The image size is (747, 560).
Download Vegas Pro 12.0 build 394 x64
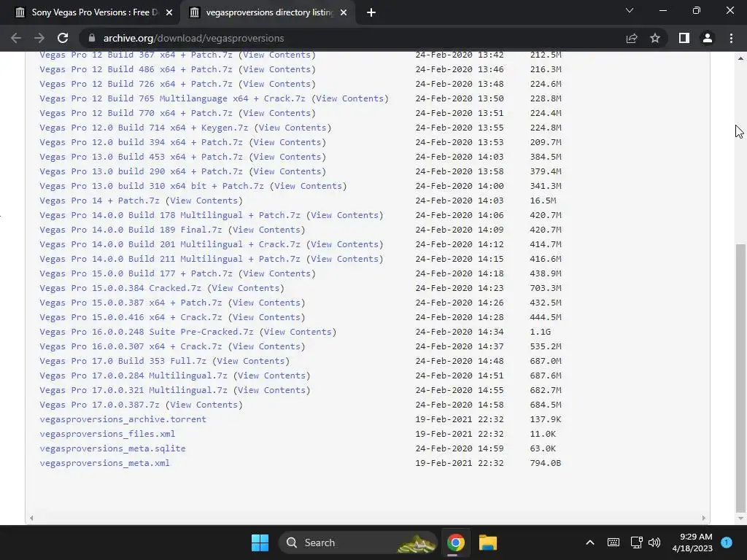(x=141, y=142)
